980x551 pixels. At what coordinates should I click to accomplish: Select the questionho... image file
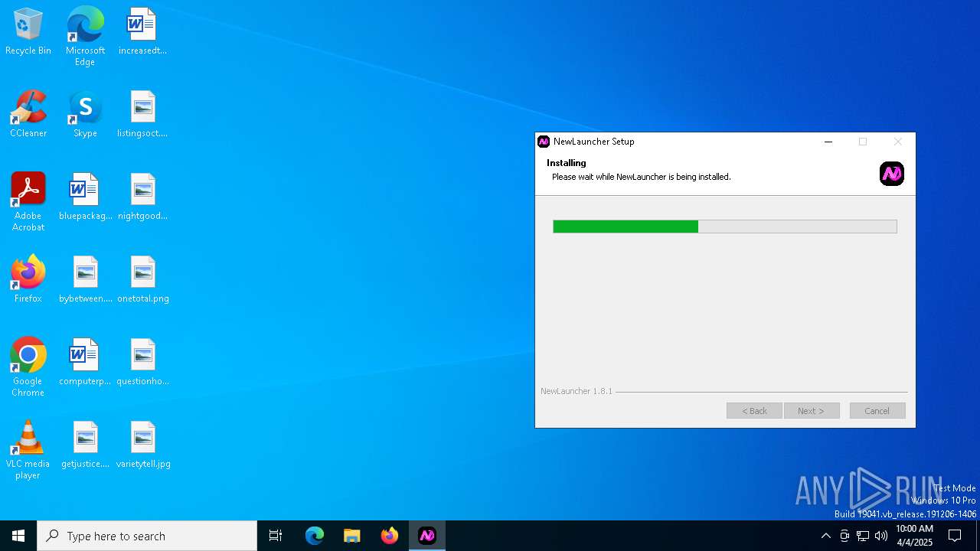[x=142, y=362]
